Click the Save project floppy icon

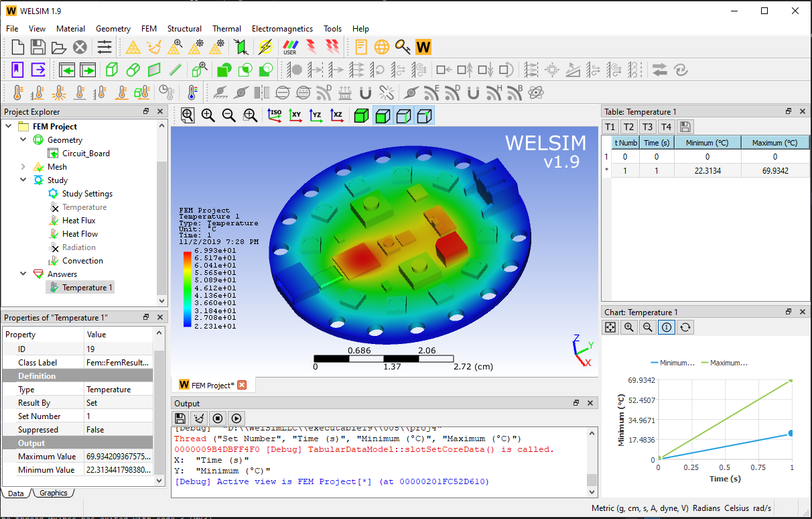point(38,47)
